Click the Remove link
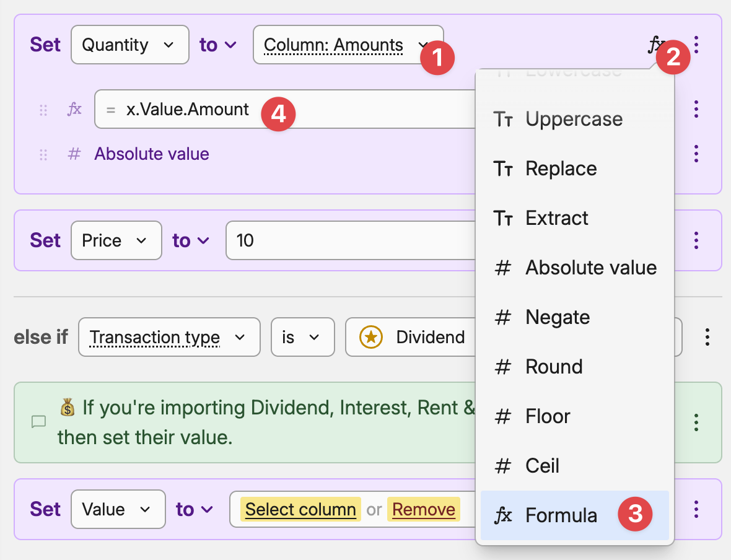This screenshot has width=731, height=560. (424, 509)
